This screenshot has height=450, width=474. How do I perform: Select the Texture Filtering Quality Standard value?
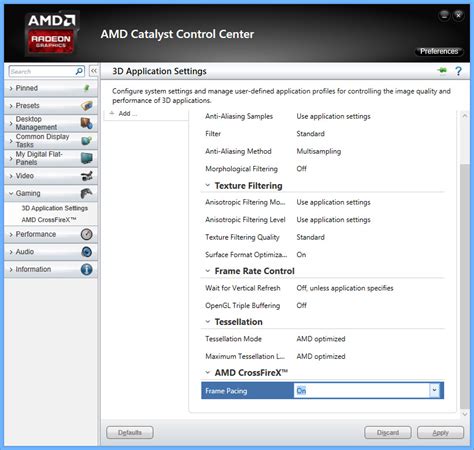click(x=310, y=237)
